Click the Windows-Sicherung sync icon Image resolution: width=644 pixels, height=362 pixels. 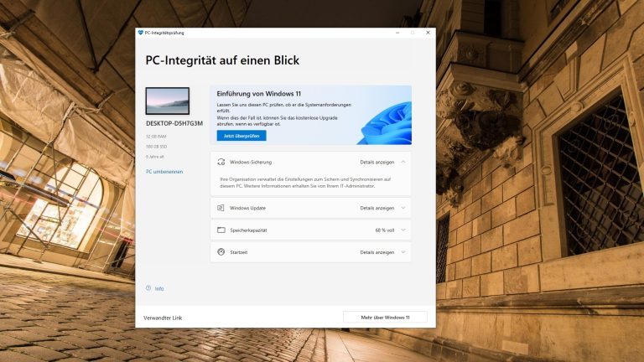pos(221,162)
